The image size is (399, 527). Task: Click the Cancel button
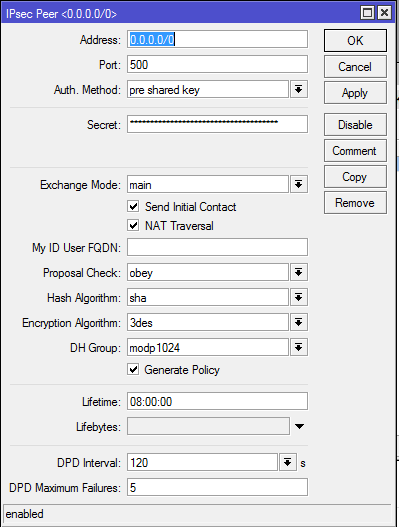coord(355,67)
